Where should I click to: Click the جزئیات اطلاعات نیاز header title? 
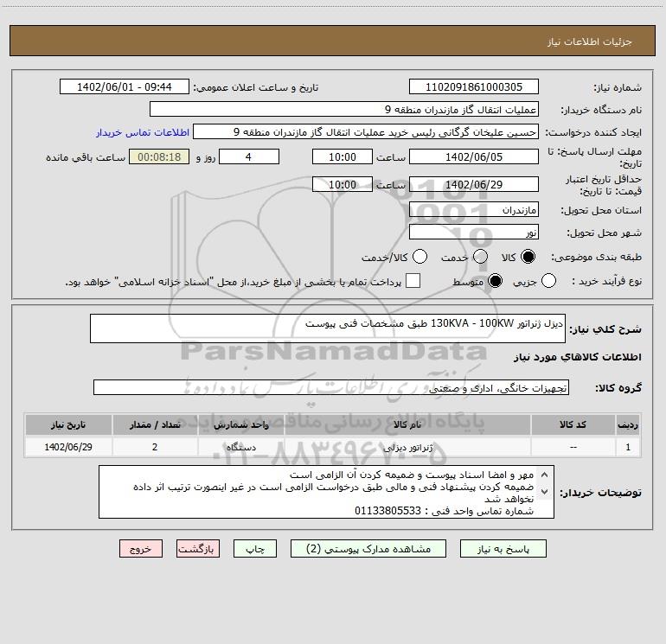(x=589, y=41)
